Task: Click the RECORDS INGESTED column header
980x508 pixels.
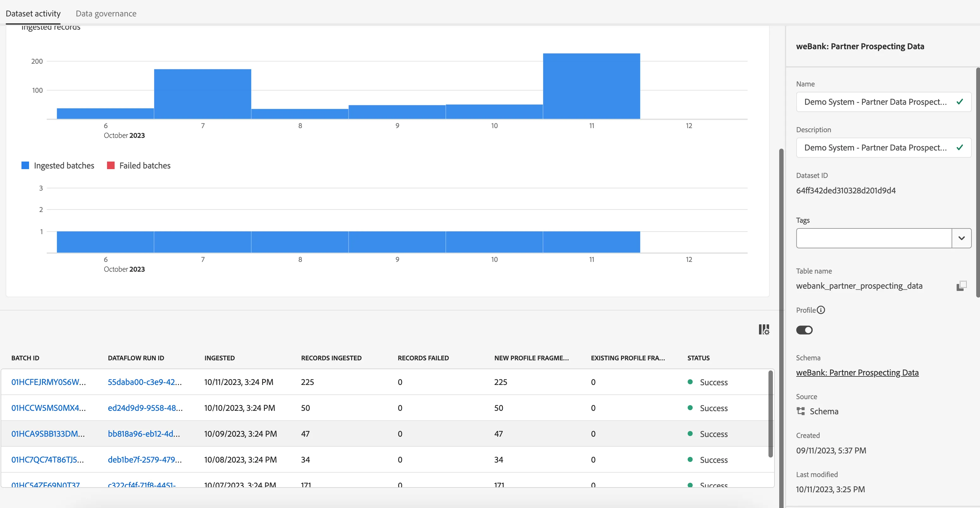Action: [331, 358]
